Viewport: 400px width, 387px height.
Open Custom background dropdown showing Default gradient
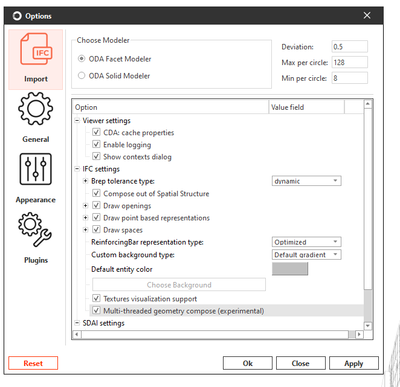click(307, 255)
